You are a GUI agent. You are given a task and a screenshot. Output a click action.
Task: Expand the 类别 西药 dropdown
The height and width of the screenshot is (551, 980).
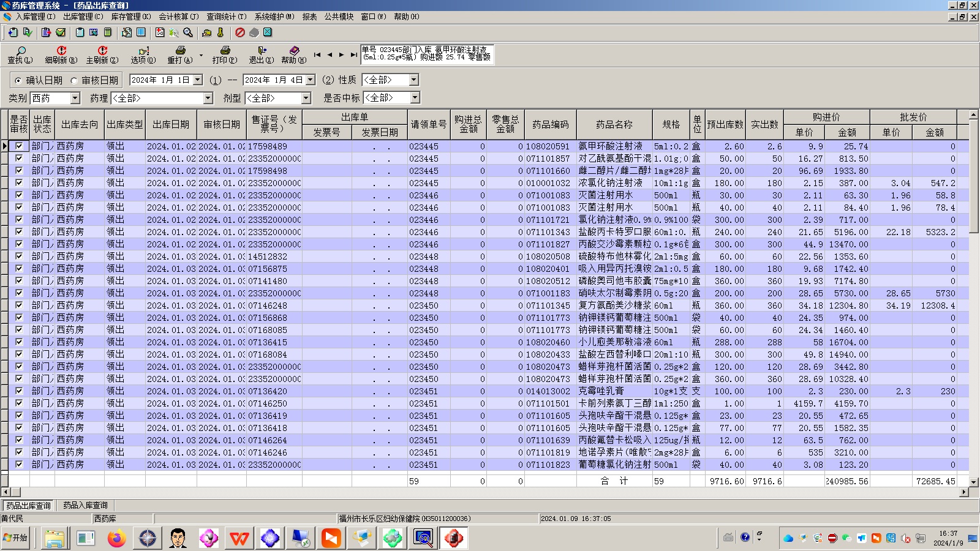pyautogui.click(x=75, y=98)
